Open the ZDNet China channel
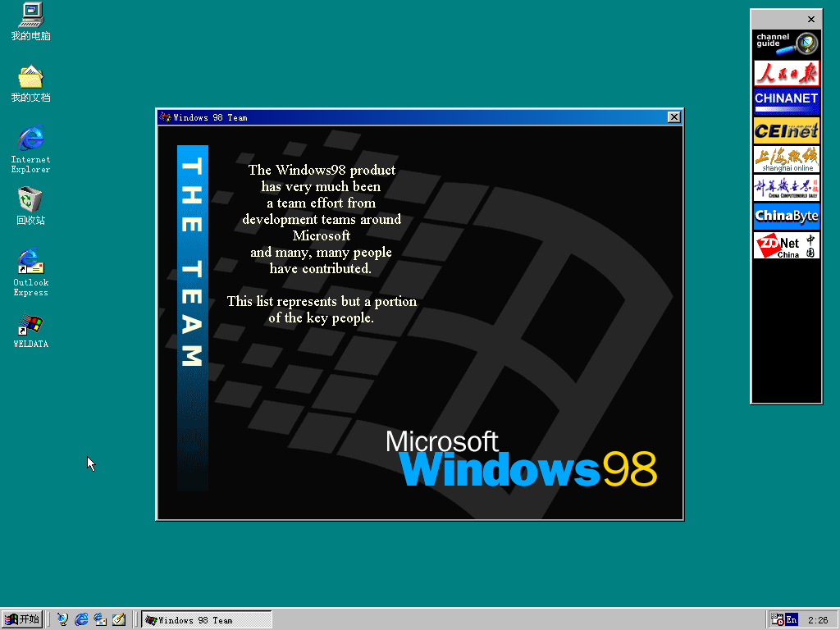Image resolution: width=840 pixels, height=630 pixels. point(786,244)
